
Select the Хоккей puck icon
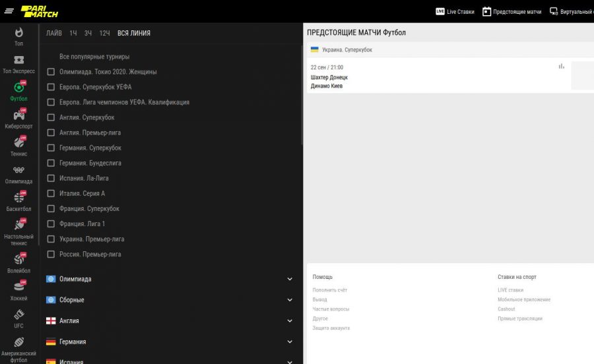coord(18,287)
